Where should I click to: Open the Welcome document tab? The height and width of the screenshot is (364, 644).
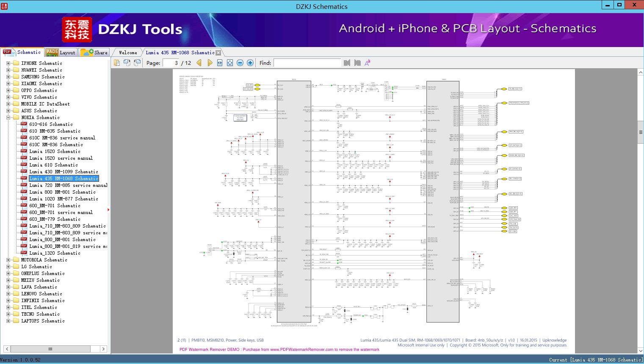coord(128,53)
